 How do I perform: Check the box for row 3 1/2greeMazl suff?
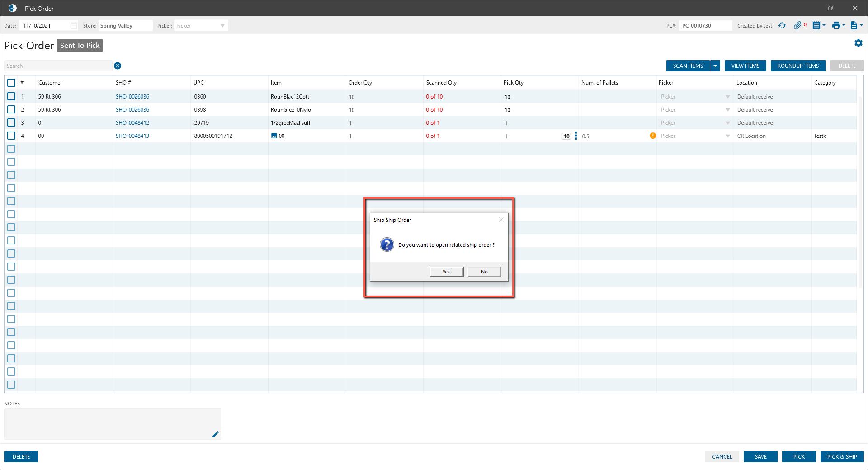[11, 122]
